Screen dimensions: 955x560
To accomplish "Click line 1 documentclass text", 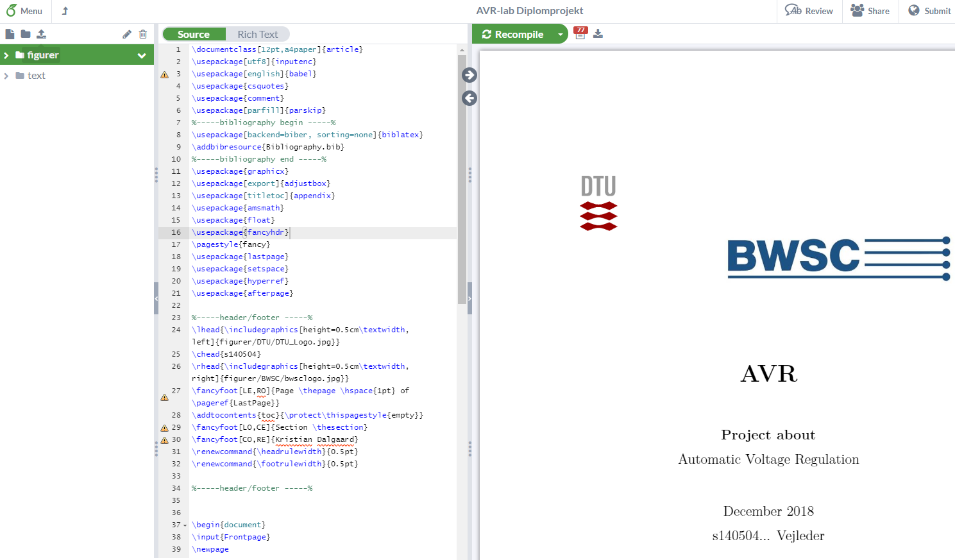I will tap(277, 49).
